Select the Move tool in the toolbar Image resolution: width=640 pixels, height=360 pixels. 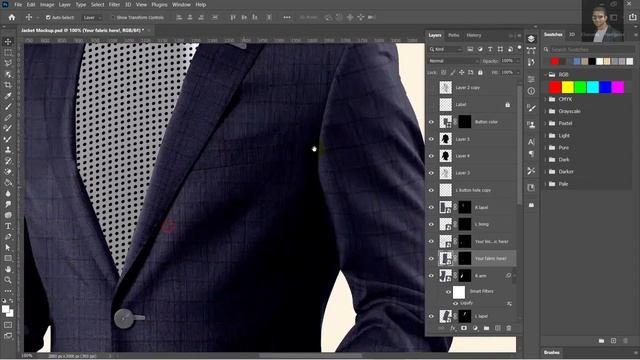(x=8, y=42)
